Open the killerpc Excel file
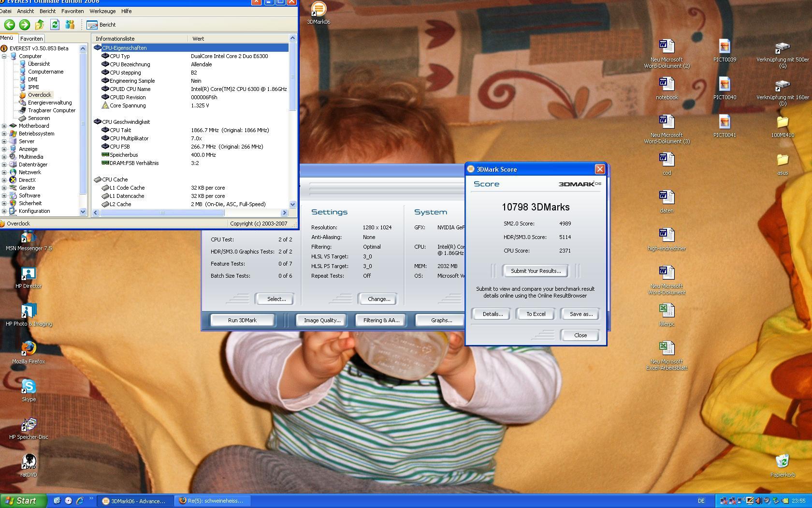 click(667, 314)
